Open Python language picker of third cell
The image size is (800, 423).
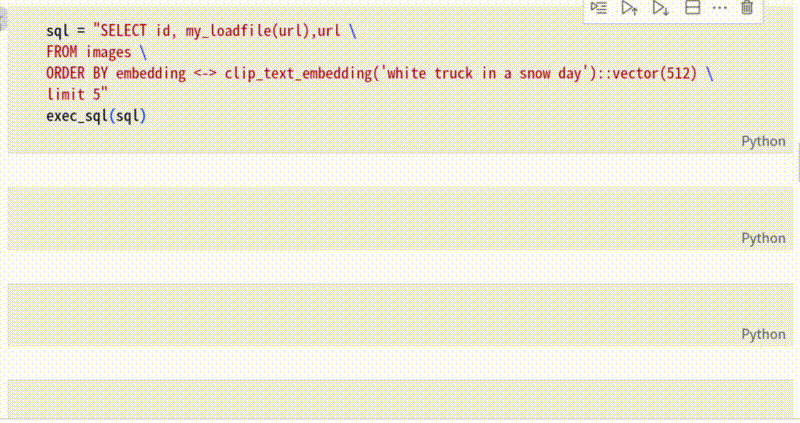point(763,334)
